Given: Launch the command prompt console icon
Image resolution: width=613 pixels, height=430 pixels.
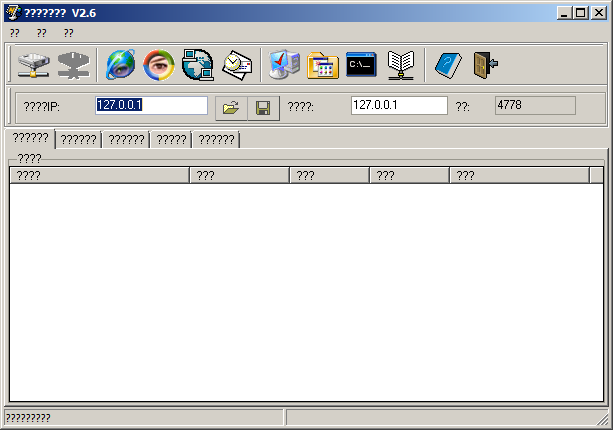Looking at the screenshot, I should pos(361,65).
